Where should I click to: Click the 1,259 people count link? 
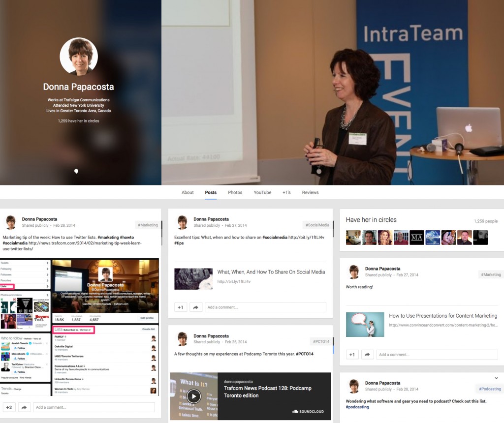[486, 221]
